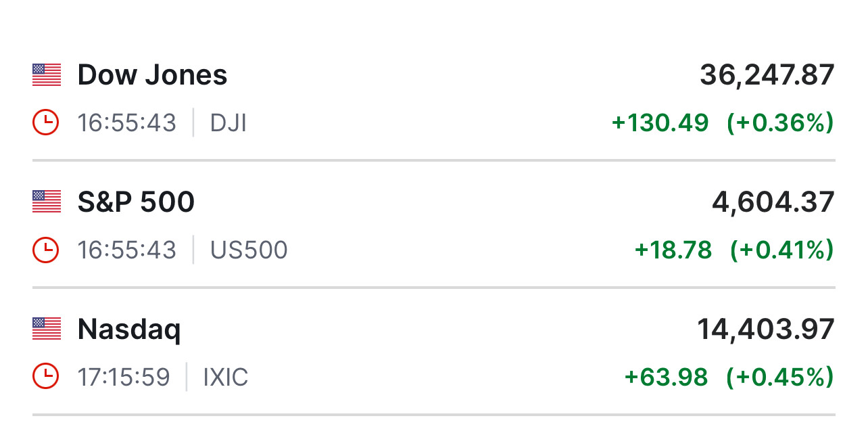The image size is (868, 431).
Task: Click the IXIC ticker symbol
Action: coord(226,377)
